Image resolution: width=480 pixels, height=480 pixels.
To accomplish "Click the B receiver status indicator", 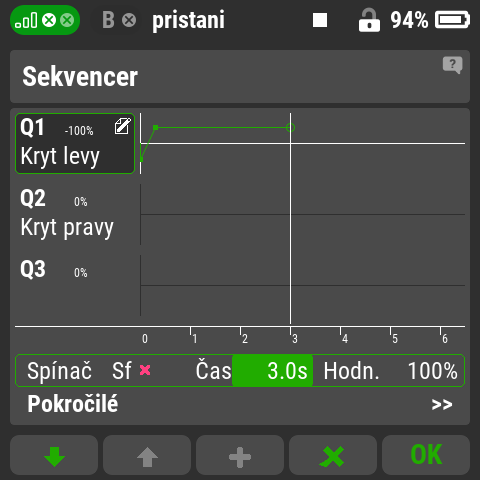I will click(119, 20).
